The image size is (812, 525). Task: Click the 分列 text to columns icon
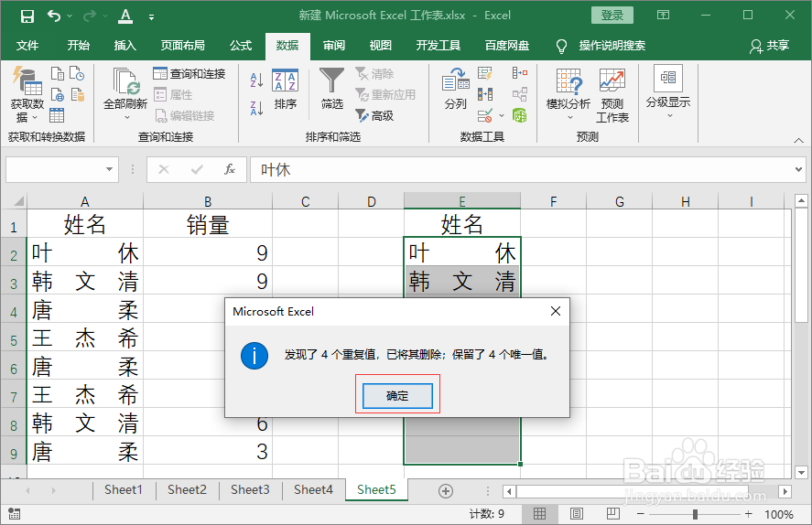tap(456, 81)
